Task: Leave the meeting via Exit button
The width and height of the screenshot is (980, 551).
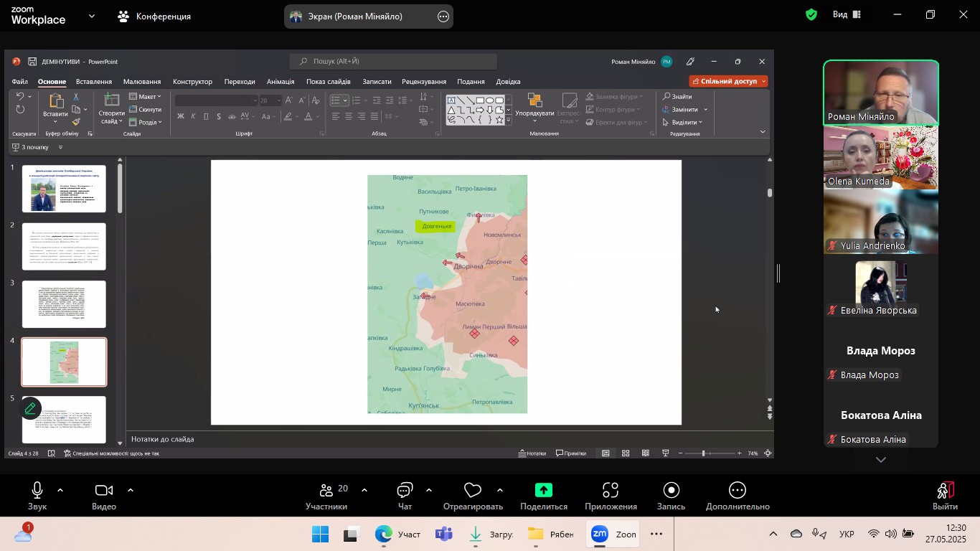Action: tap(945, 492)
